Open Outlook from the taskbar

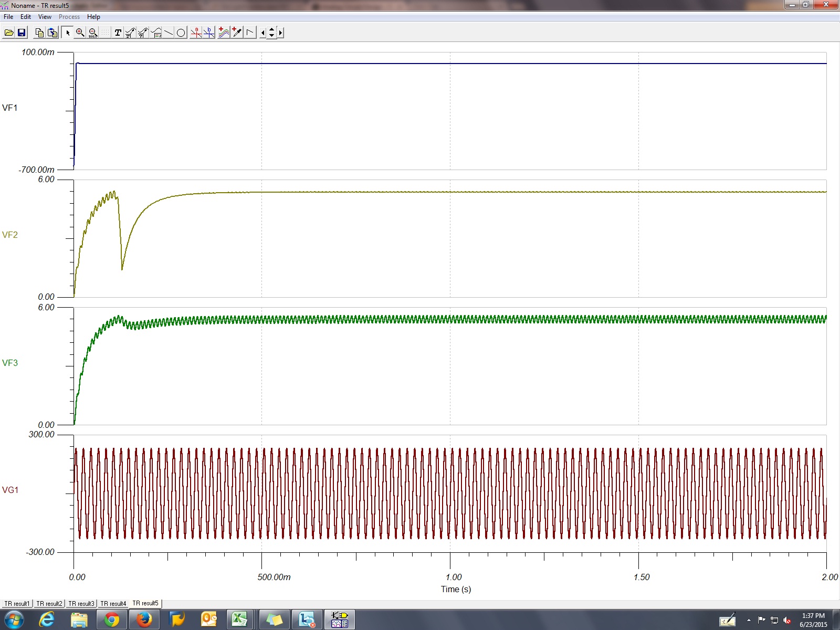209,620
